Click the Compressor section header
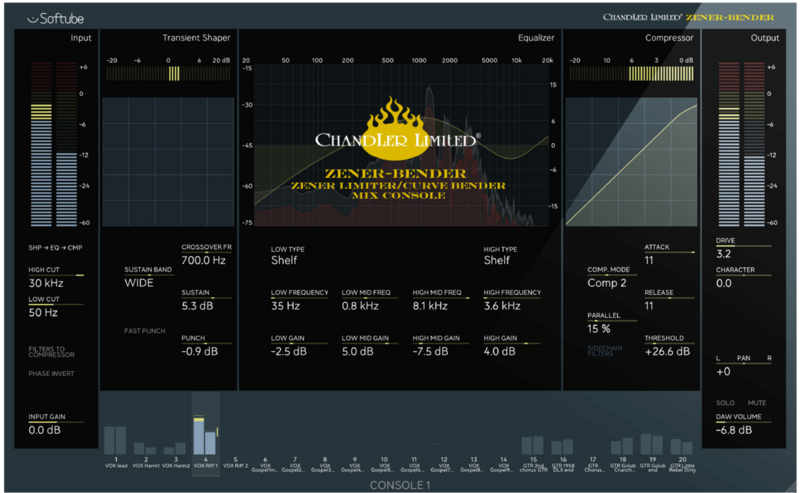Viewport: 800px width, 493px height. click(x=670, y=38)
